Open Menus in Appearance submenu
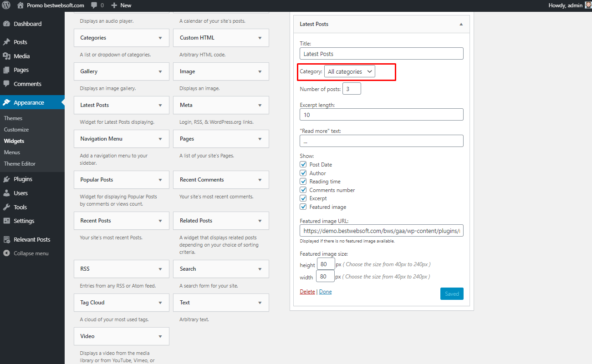 tap(12, 152)
